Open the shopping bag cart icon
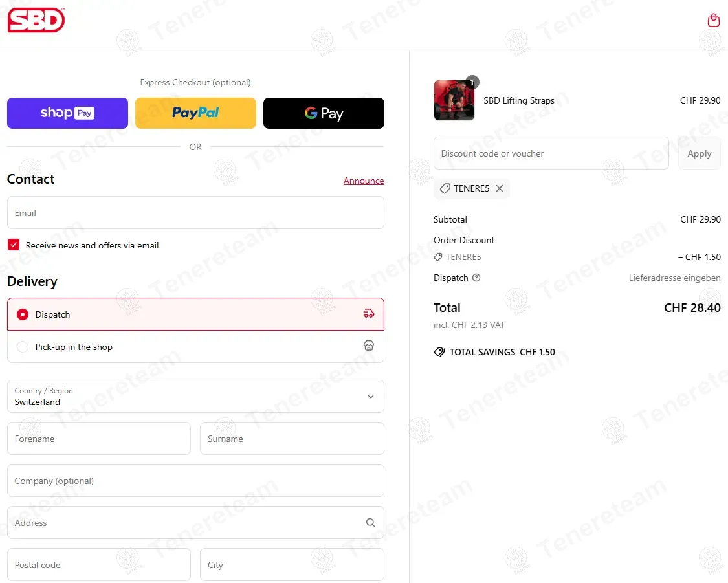The image size is (728, 583). (x=713, y=20)
